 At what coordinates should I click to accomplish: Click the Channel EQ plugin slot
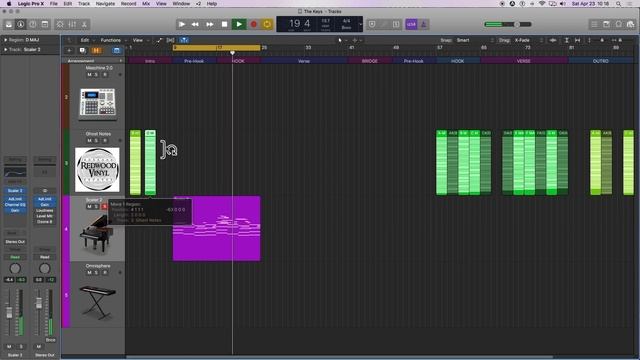[x=15, y=204]
